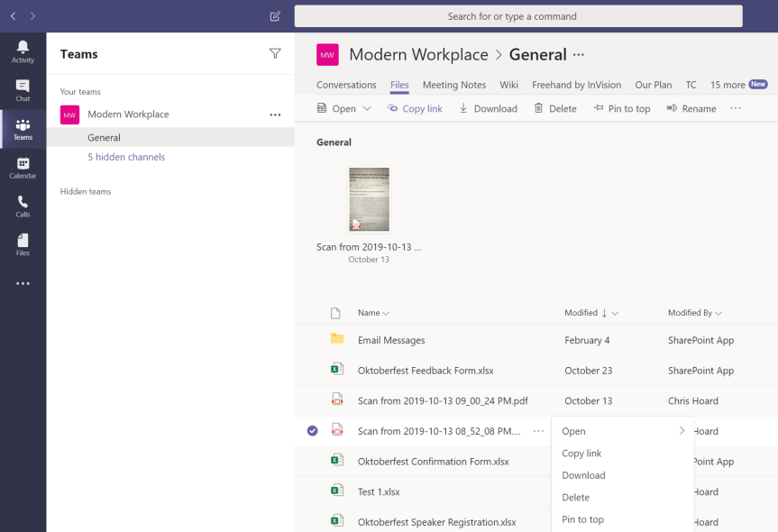Open Modified column sort dropdown

coord(615,314)
